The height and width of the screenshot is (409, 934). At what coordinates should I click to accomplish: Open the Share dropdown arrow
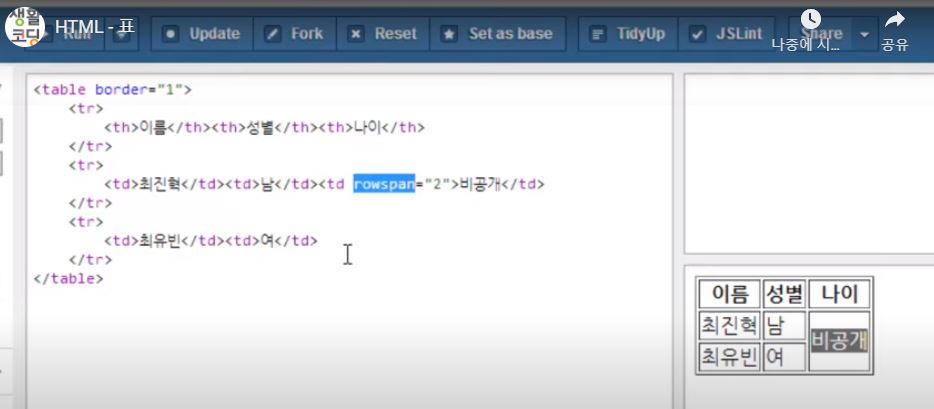(864, 35)
